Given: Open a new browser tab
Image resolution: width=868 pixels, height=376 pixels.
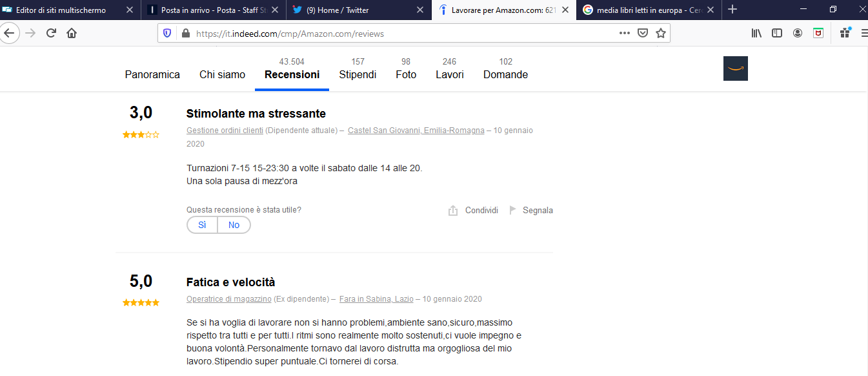Looking at the screenshot, I should coord(732,10).
